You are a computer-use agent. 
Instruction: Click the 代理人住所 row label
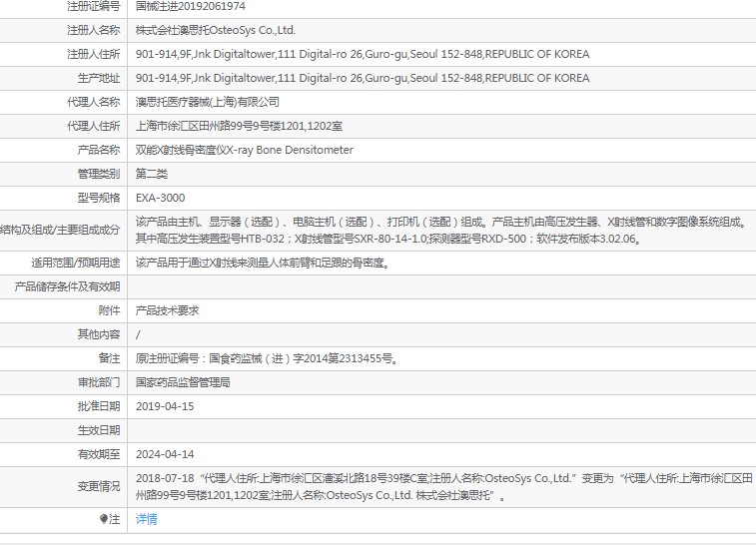point(93,126)
